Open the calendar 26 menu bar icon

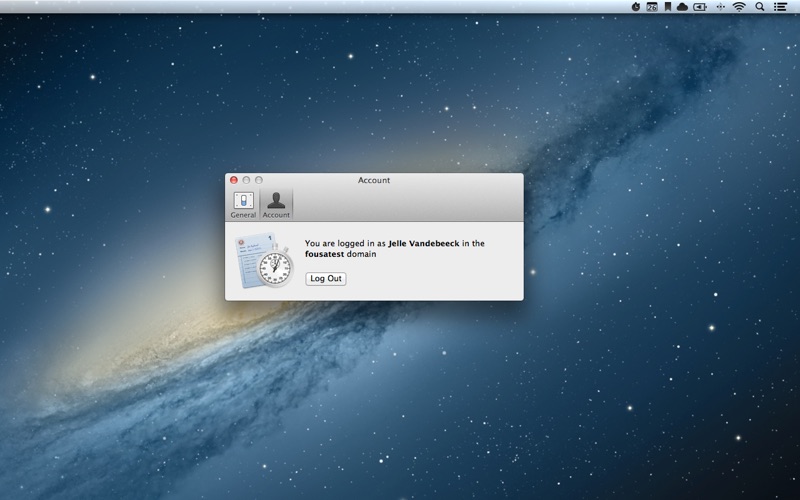[652, 7]
